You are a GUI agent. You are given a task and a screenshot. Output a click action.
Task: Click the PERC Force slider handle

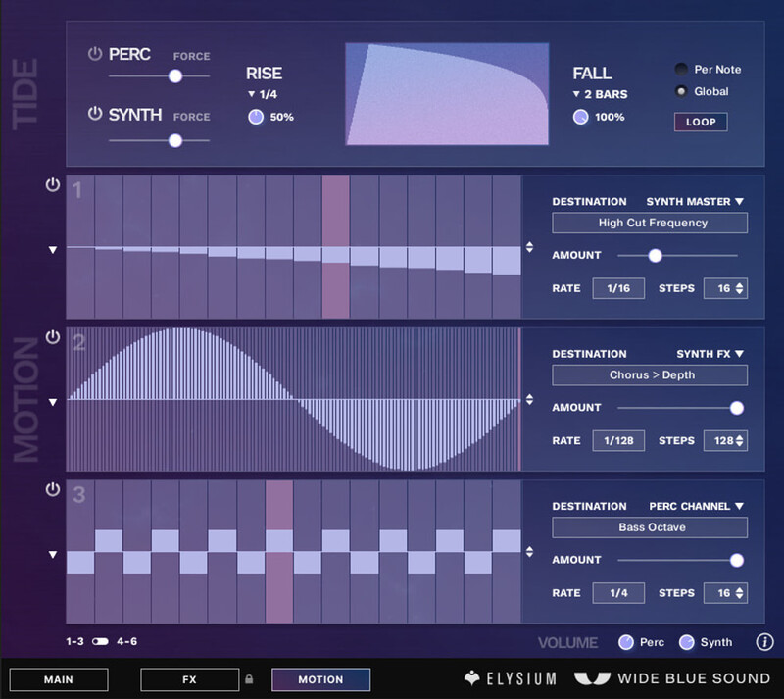point(175,75)
